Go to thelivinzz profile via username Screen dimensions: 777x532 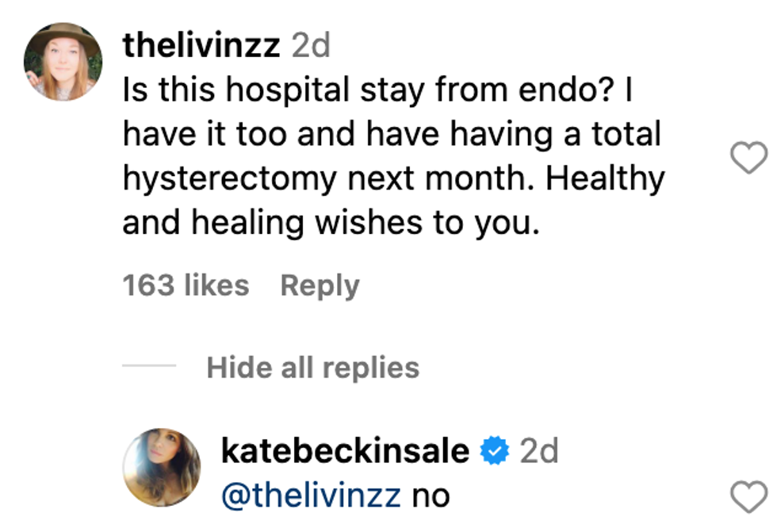coord(201,47)
